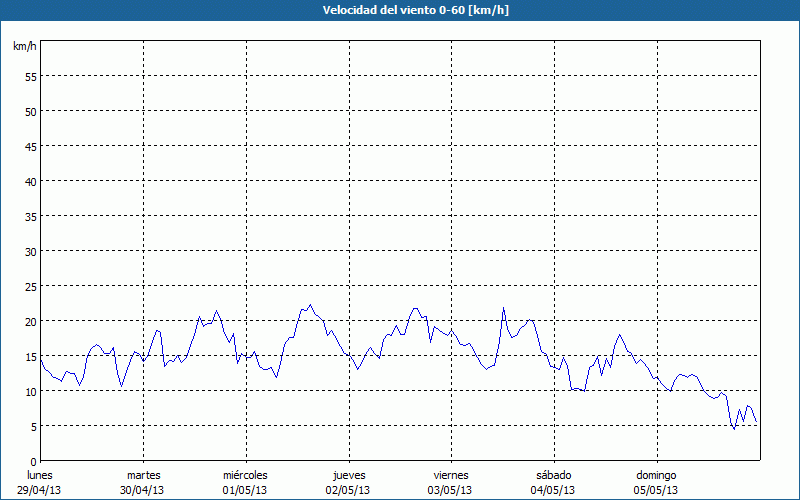Select the domingo 05/05/13 date label
This screenshot has height=500, width=800.
click(x=656, y=482)
